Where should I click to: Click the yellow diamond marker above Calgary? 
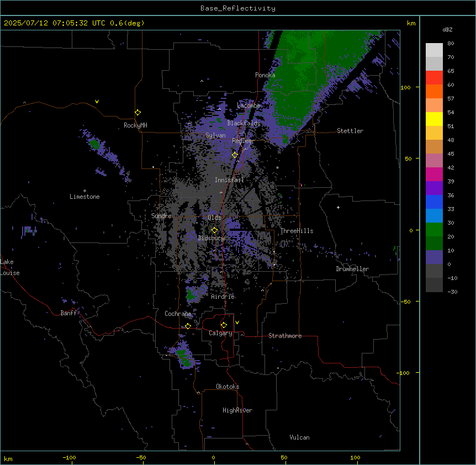[224, 325]
